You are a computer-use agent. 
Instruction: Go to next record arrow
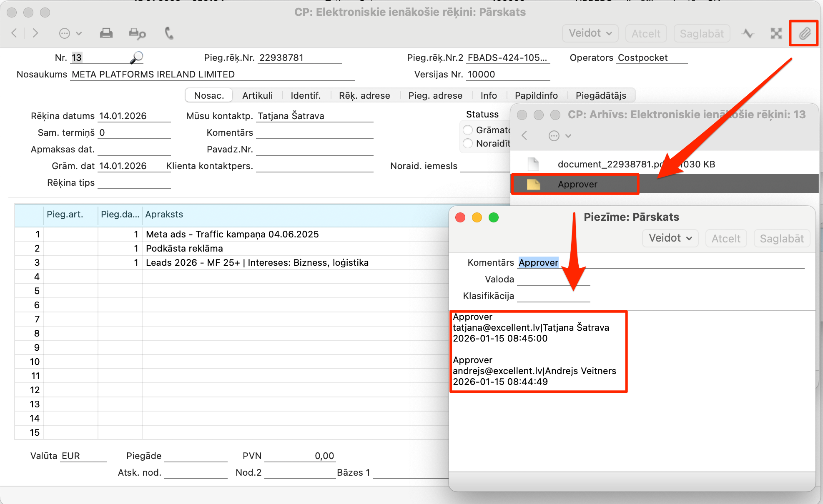pos(35,33)
